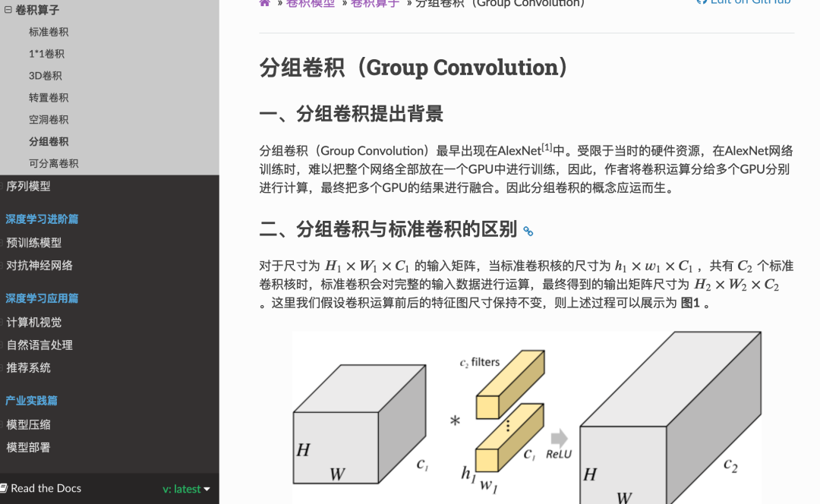The height and width of the screenshot is (504, 820).
Task: Click the 深度学习进阶篇 caption heading
Action: click(x=42, y=219)
